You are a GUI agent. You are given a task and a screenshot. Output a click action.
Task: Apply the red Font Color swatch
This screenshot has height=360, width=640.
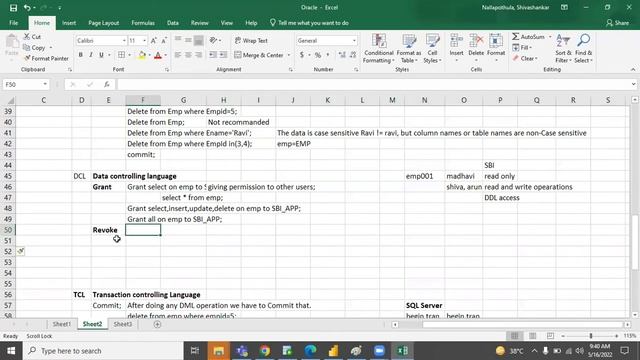(x=158, y=55)
